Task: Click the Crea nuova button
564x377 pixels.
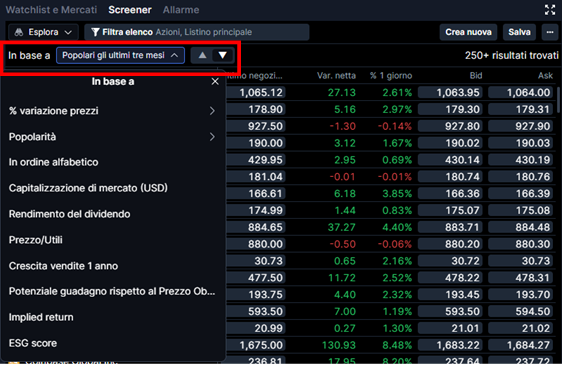Action: [x=468, y=32]
